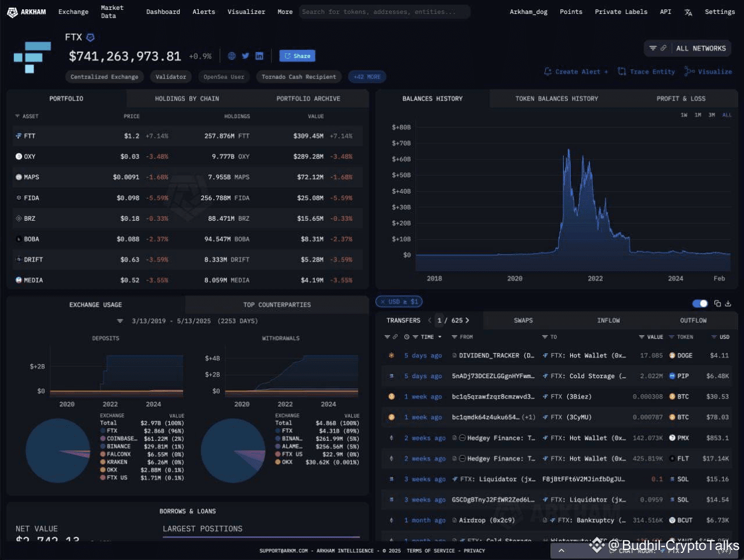This screenshot has width=744, height=560.
Task: Switch to TOKEN BALANCES HISTORY tab
Action: click(556, 99)
